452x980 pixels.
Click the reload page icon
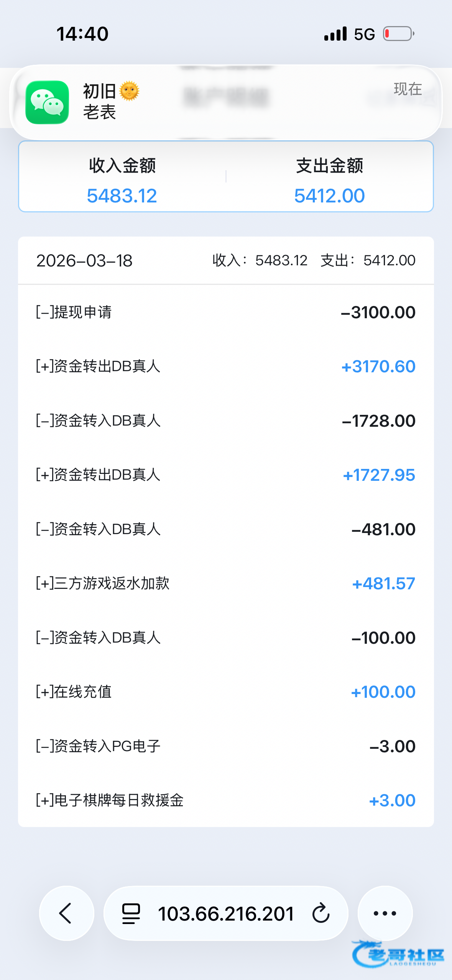[321, 913]
